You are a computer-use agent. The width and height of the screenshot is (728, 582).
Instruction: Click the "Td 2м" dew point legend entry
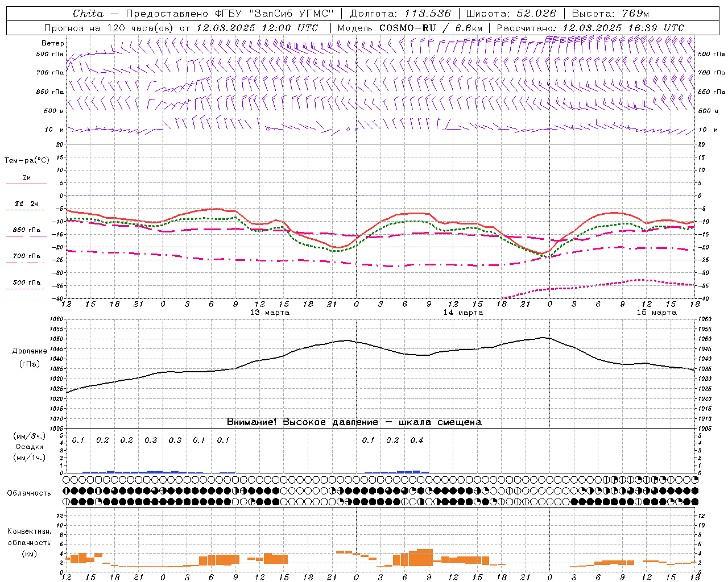(26, 203)
